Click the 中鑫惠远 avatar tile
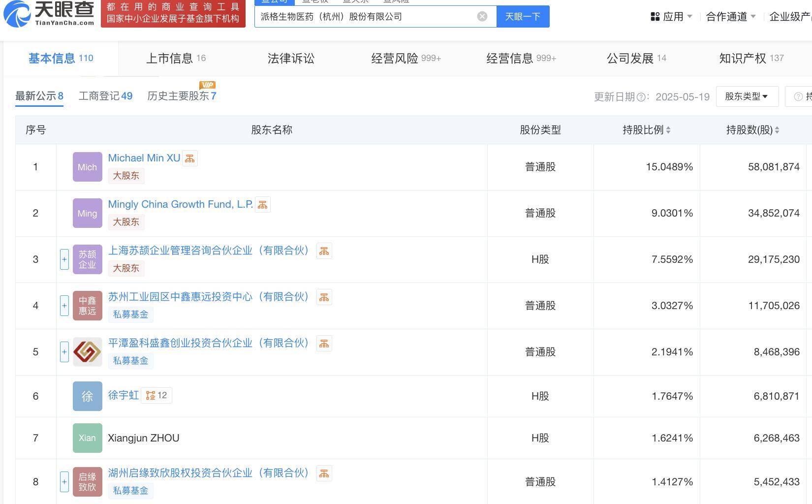This screenshot has width=812, height=504. pos(87,306)
